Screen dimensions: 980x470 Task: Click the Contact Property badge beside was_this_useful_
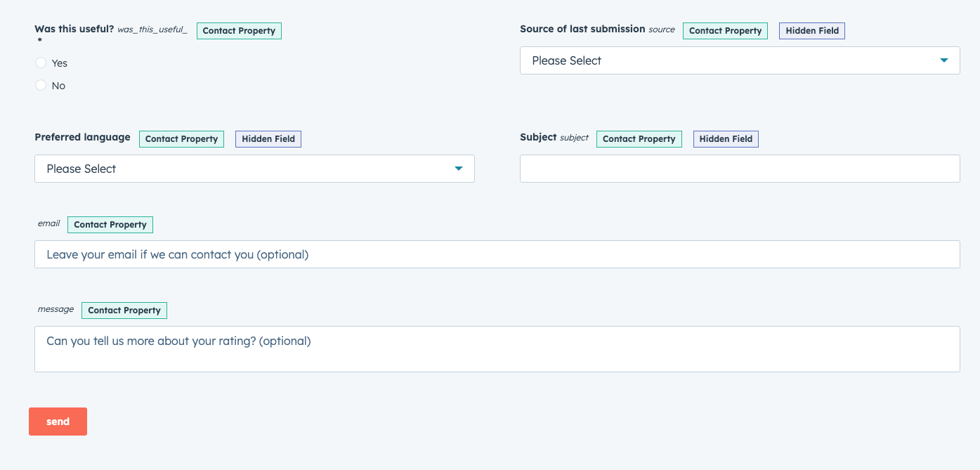point(239,31)
